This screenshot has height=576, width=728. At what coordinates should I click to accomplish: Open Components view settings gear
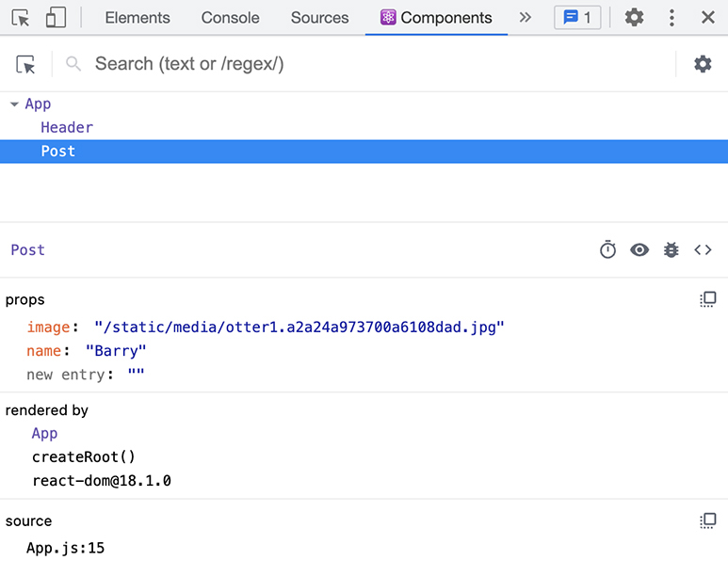click(703, 64)
